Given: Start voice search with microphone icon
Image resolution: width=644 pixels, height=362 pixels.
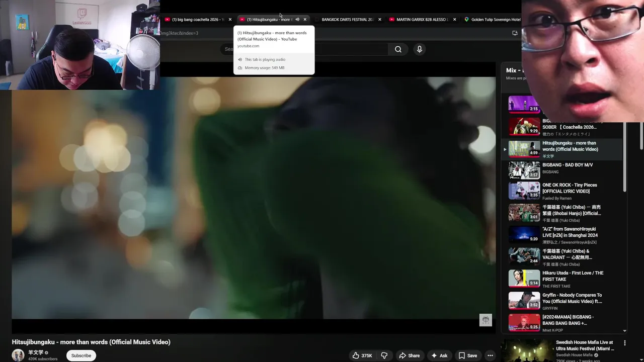Looking at the screenshot, I should click(419, 49).
